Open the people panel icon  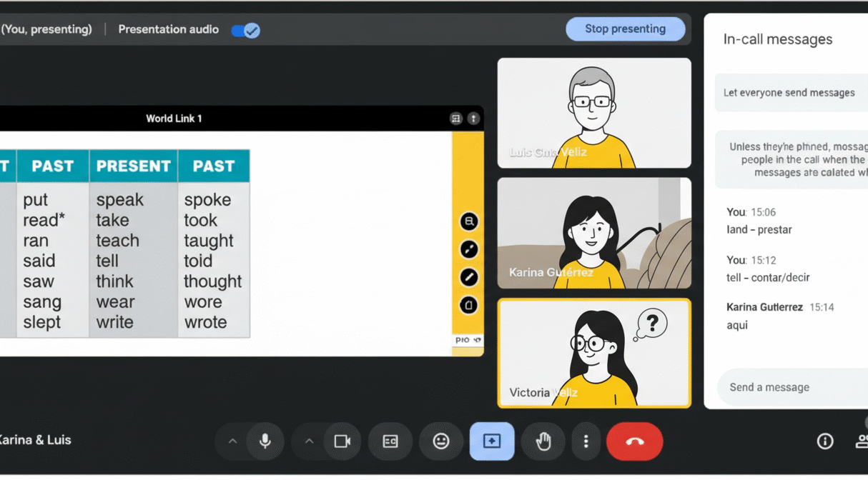[862, 441]
